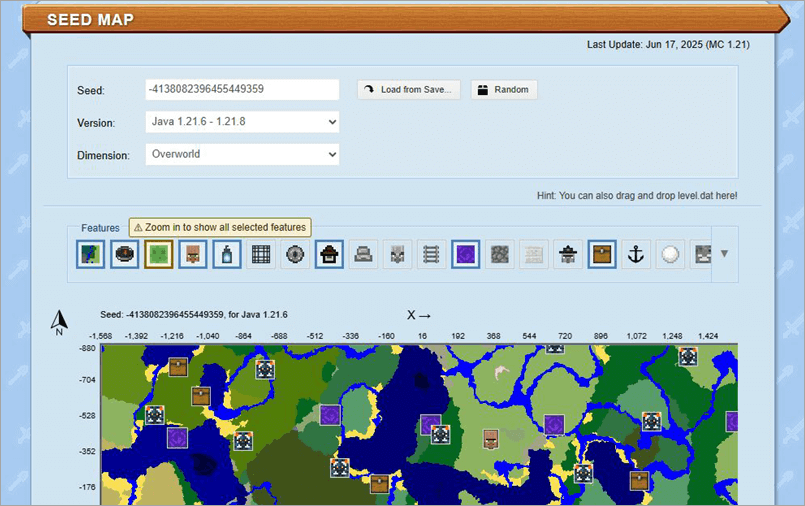The width and height of the screenshot is (805, 506).
Task: Click the mineshaft rails feature icon
Action: [x=431, y=254]
